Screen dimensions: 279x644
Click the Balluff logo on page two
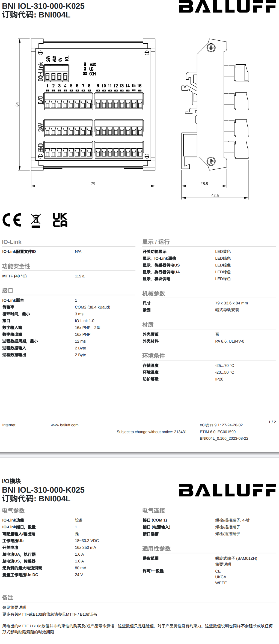227,490
